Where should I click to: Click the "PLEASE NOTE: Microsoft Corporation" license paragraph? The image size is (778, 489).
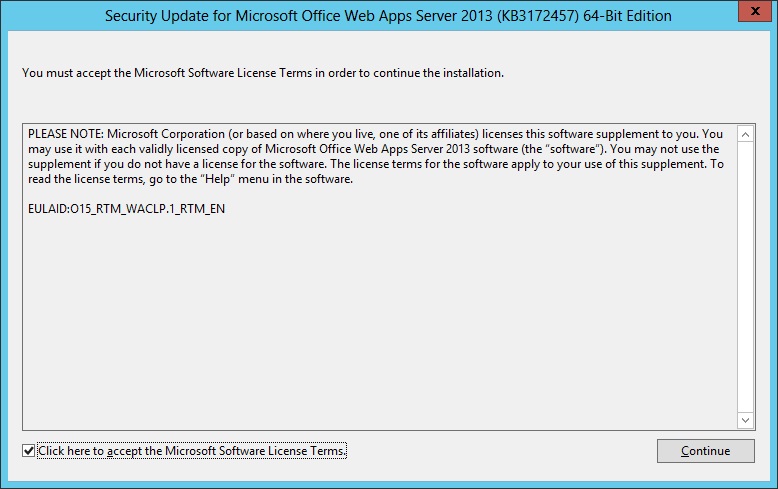[376, 156]
